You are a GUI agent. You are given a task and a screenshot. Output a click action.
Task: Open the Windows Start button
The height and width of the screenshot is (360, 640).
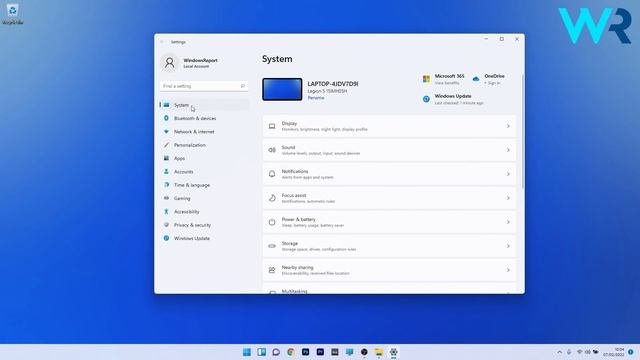pyautogui.click(x=247, y=352)
